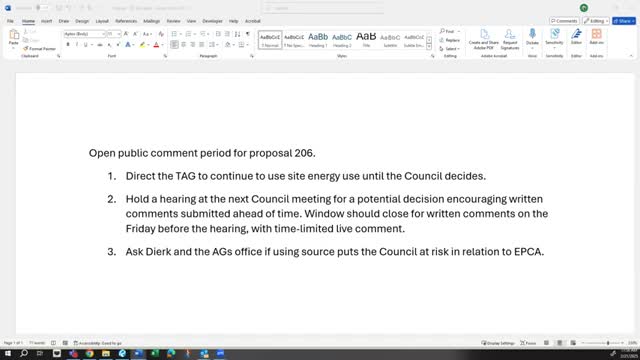
Task: Open the font name dropdown
Action: click(x=103, y=34)
